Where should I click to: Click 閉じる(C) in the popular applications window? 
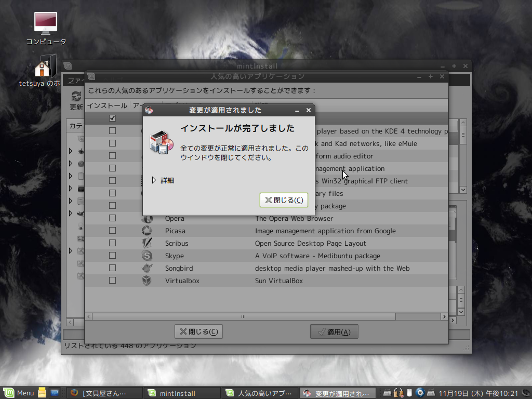(198, 331)
